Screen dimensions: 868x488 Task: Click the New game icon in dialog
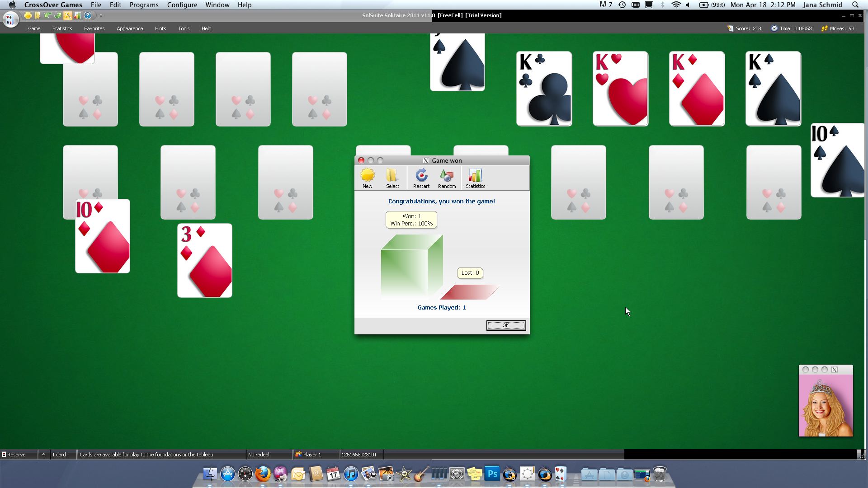pos(367,177)
